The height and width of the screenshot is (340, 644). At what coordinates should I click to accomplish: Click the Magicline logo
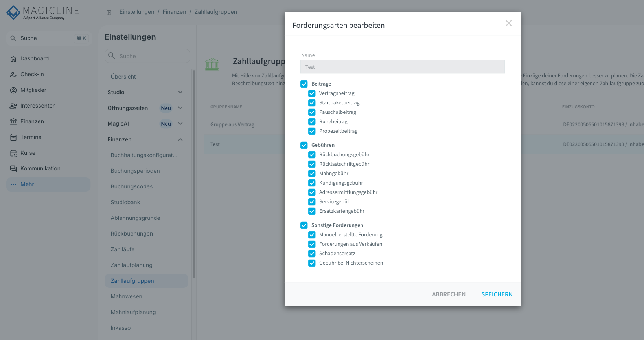tap(43, 13)
